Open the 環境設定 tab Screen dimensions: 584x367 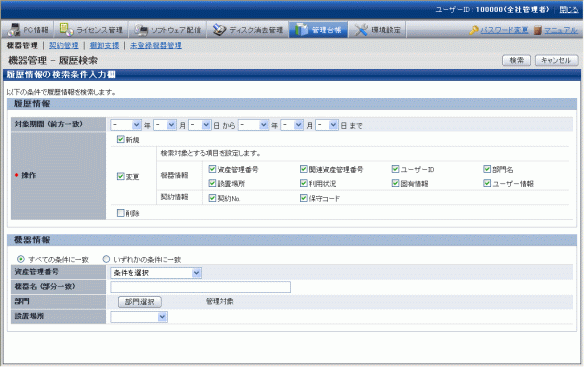tap(378, 30)
